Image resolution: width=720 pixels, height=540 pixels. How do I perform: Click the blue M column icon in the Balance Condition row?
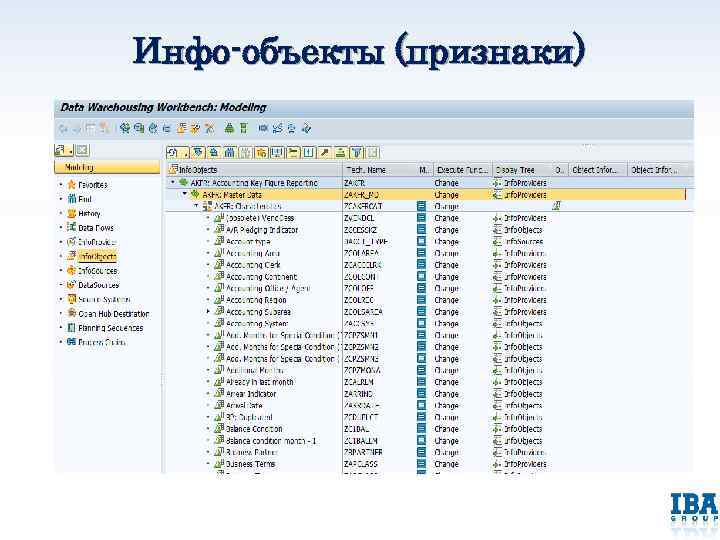click(x=422, y=429)
